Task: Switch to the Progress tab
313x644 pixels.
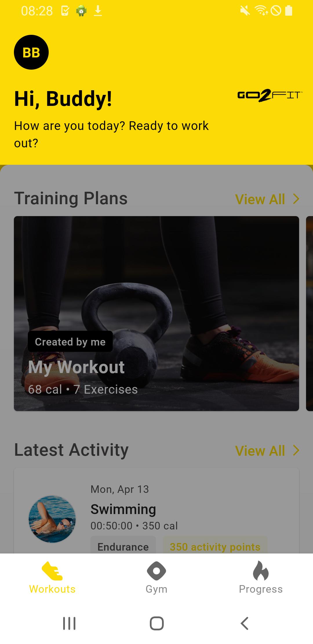Action: click(x=261, y=577)
